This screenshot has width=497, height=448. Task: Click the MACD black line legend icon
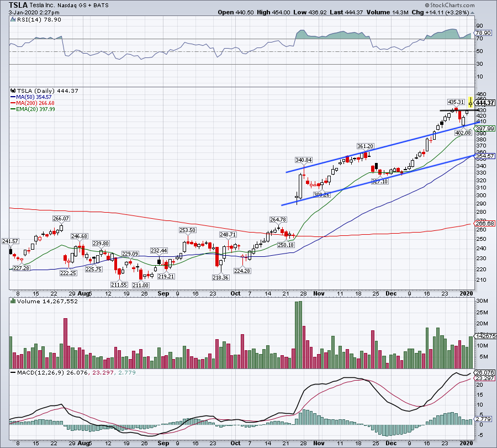tap(13, 372)
